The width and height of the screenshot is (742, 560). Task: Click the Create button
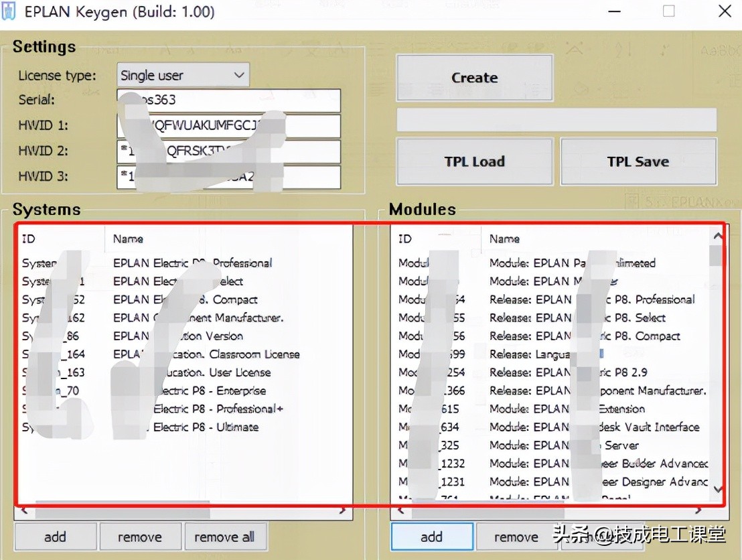coord(475,78)
